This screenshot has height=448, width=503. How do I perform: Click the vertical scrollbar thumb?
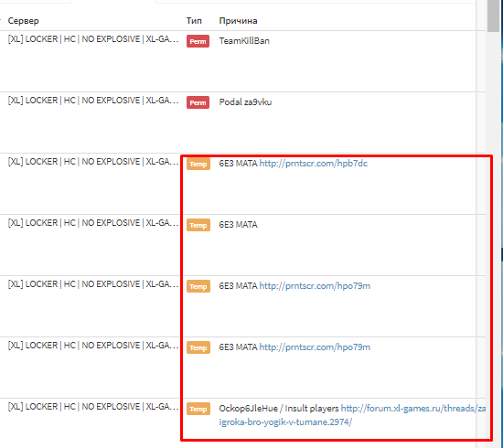point(493,16)
